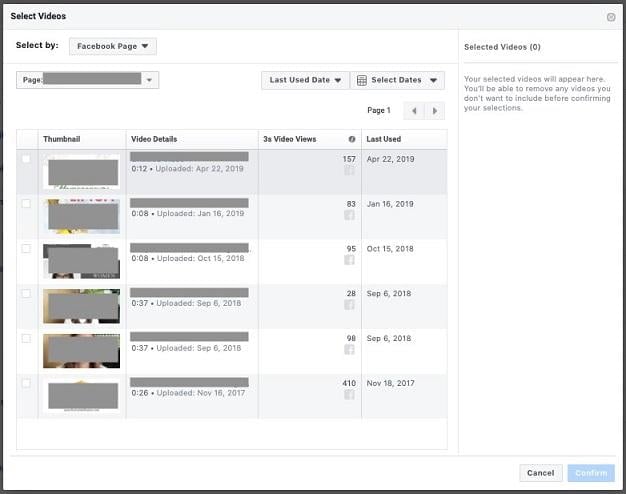Go to the previous page with left arrow
Image resolution: width=626 pixels, height=494 pixels.
(x=414, y=111)
